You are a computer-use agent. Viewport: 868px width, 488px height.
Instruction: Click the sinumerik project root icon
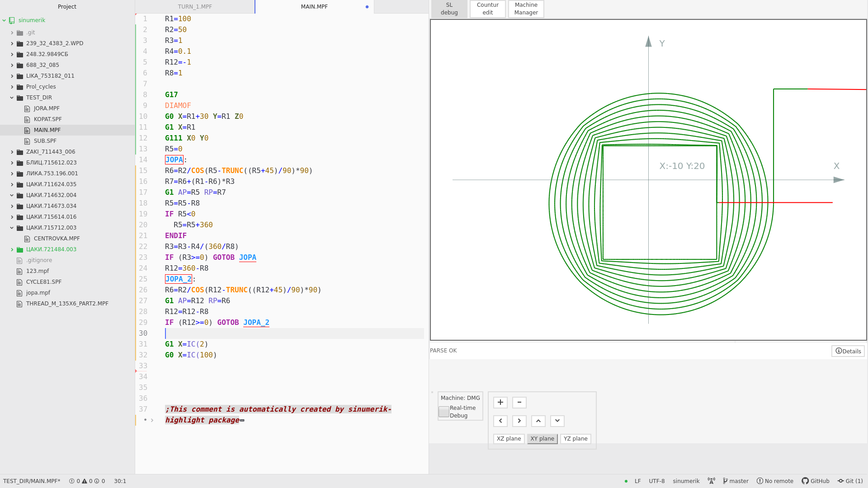click(12, 20)
